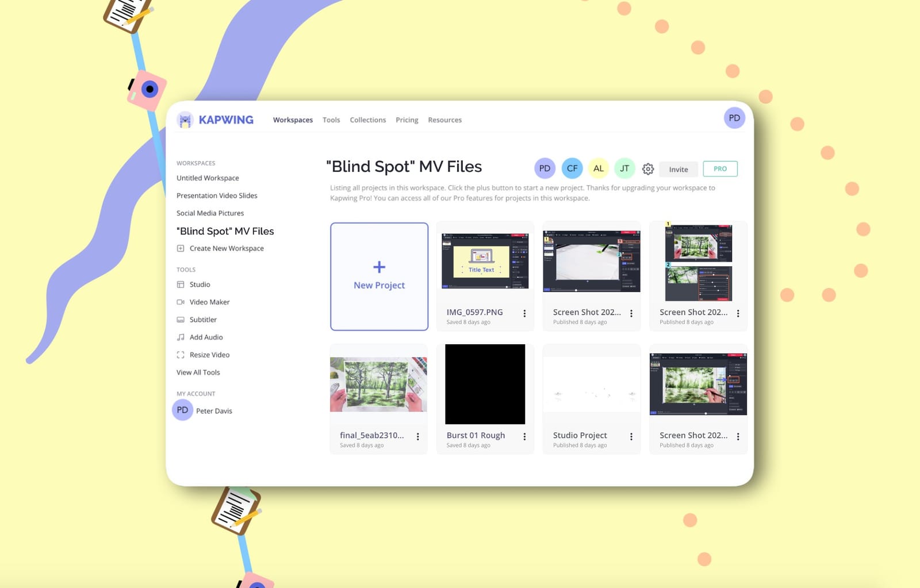The width and height of the screenshot is (920, 588).
Task: Go to Pricing in top navigation
Action: 407,120
